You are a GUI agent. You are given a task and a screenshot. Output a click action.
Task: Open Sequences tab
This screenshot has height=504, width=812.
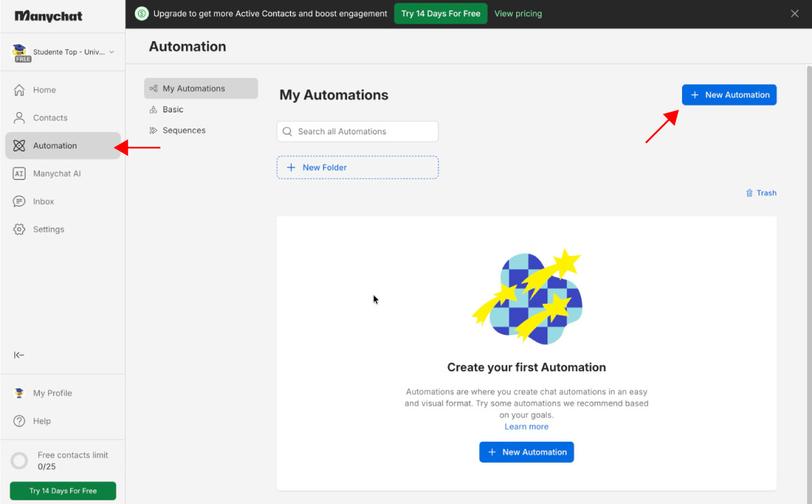click(201, 131)
